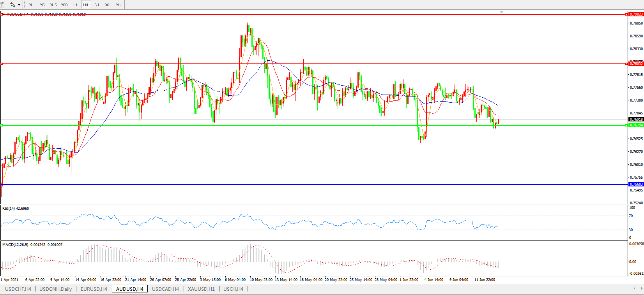Go to the USDCNH,Daily tab
The image size is (644, 295).
click(56, 289)
